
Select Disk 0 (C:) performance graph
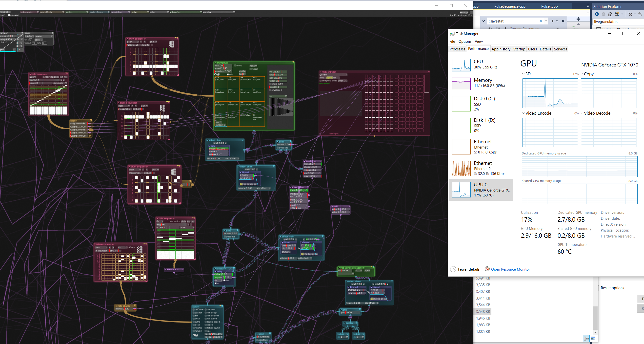[461, 104]
